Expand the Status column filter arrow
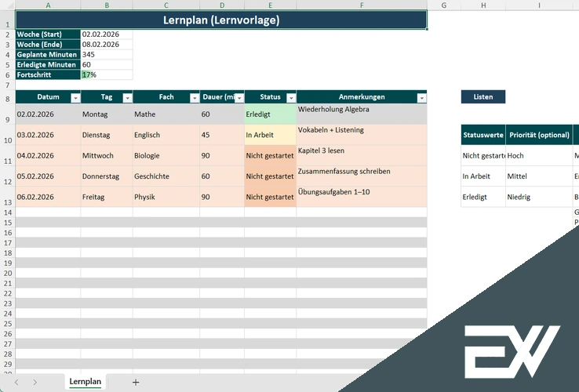The image size is (579, 392). [x=291, y=98]
